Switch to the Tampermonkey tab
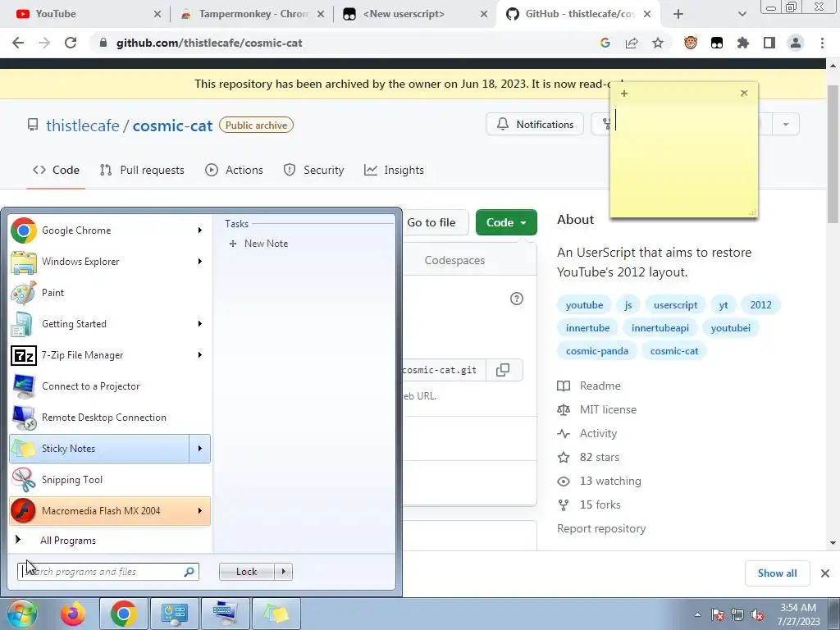 [253, 14]
